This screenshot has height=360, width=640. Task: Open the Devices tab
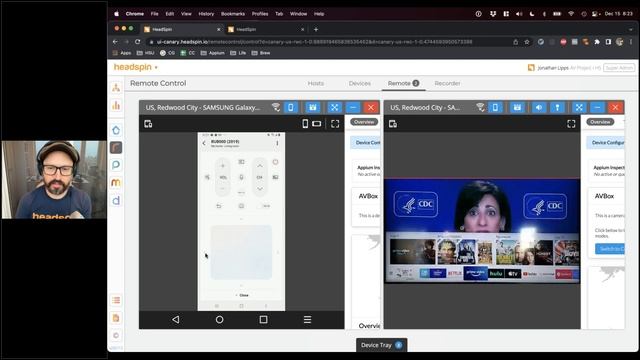point(360,83)
